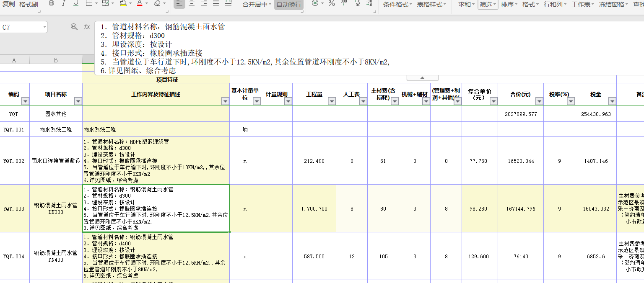Open filter for 工程量 column
The width and height of the screenshot is (644, 283).
point(332,101)
